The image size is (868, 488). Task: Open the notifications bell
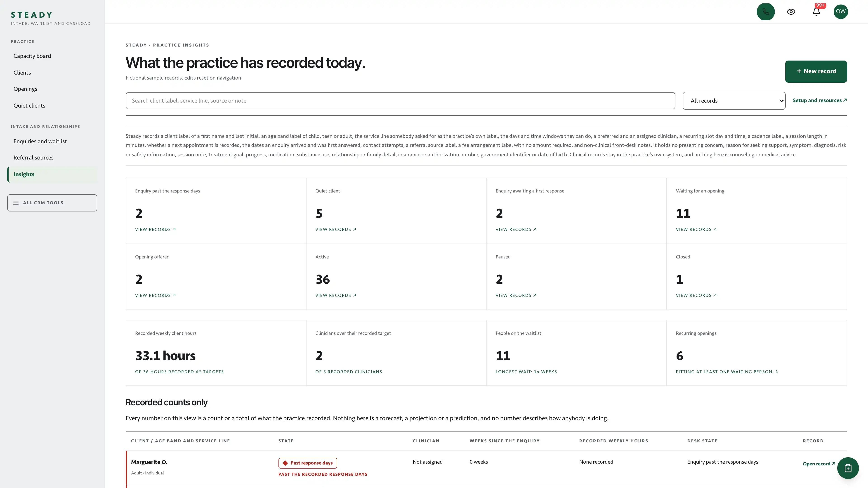pyautogui.click(x=816, y=12)
